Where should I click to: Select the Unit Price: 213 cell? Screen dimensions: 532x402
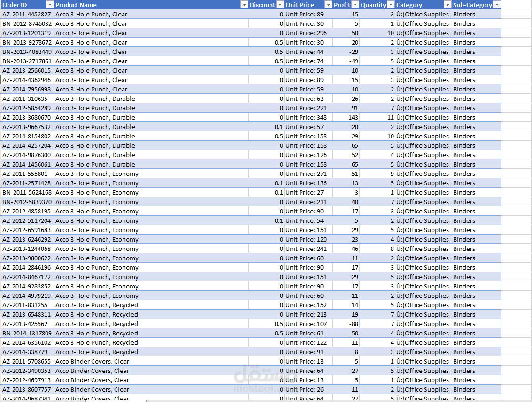[x=308, y=315]
